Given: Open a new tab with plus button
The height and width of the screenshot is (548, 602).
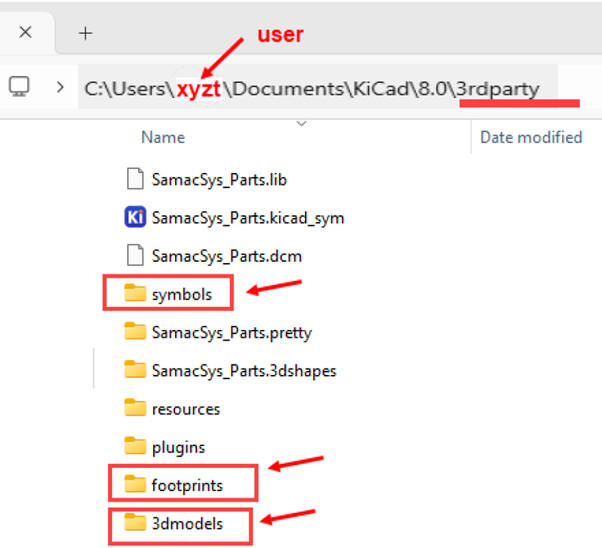Looking at the screenshot, I should point(86,33).
